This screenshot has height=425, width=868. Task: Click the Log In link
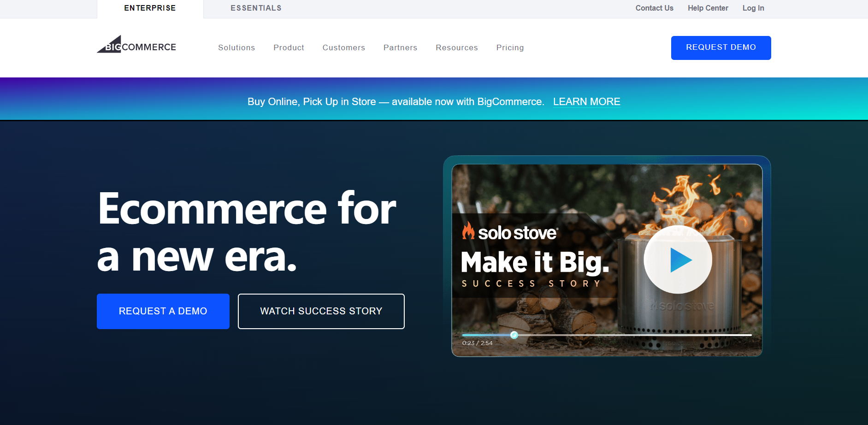pos(753,8)
